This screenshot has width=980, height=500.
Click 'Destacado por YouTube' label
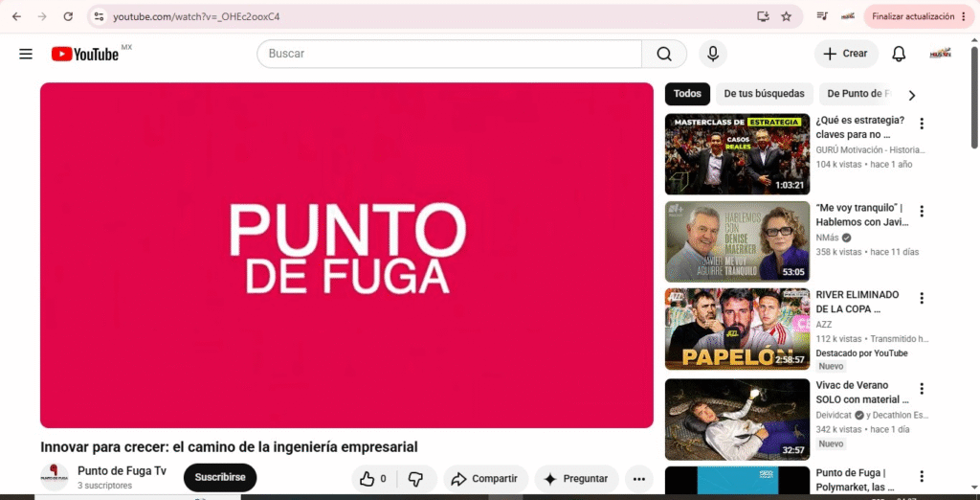point(862,352)
